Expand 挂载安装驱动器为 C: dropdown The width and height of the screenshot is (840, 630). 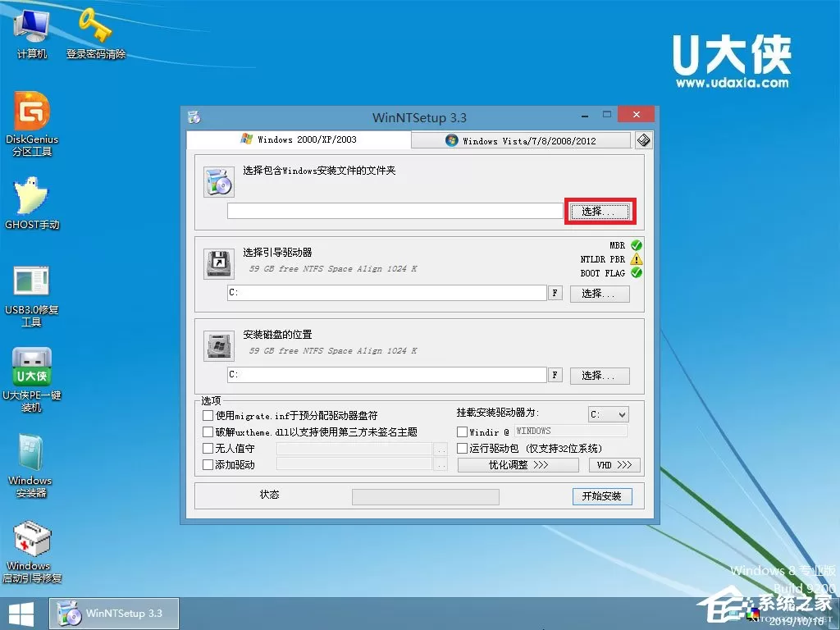pyautogui.click(x=608, y=414)
